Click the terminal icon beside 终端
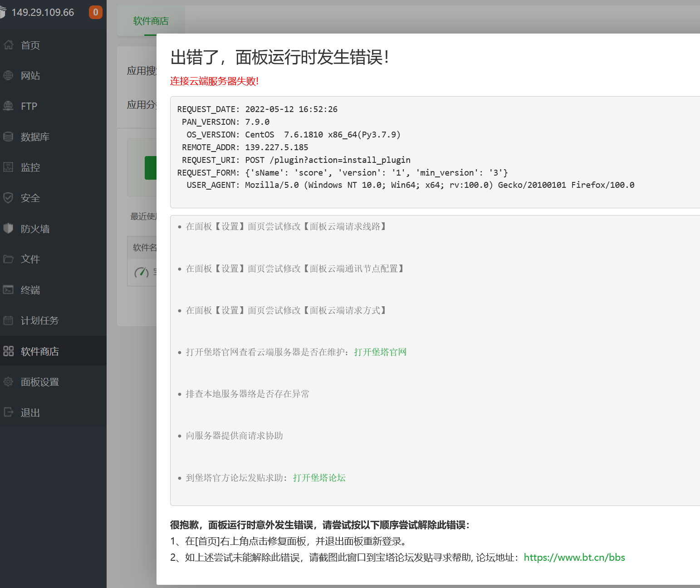This screenshot has width=700, height=588. [8, 289]
